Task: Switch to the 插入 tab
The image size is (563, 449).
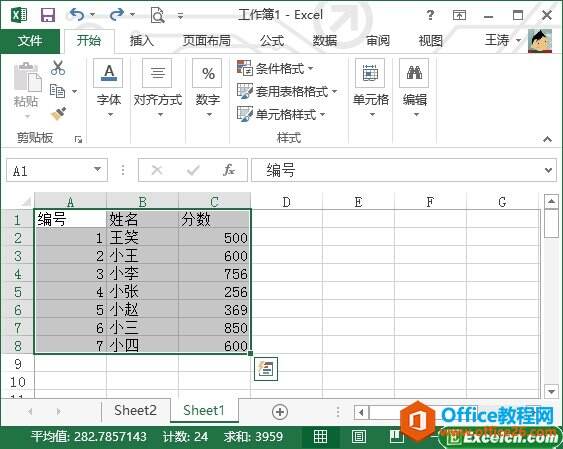Action: point(141,41)
